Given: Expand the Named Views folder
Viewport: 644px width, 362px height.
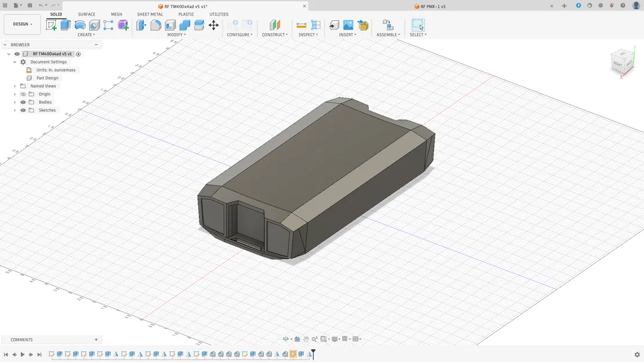Looking at the screenshot, I should [x=15, y=86].
